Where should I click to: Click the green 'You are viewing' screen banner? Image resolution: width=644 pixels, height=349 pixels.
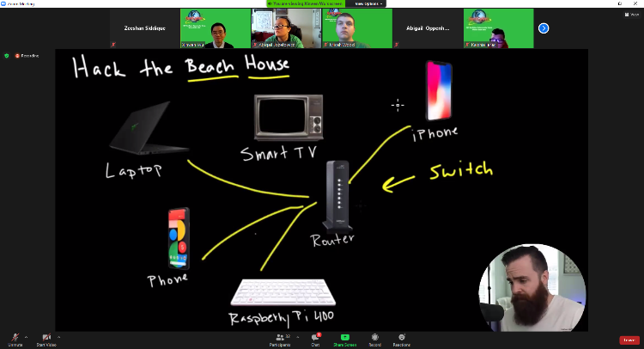click(305, 3)
